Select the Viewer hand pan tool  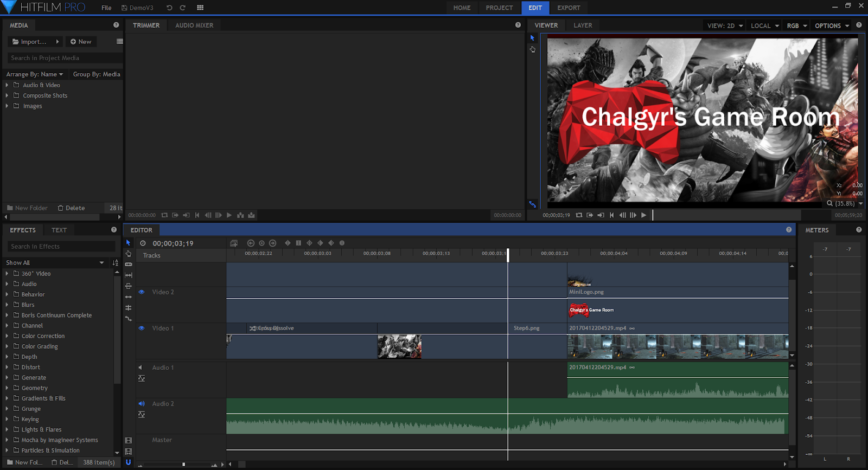coord(532,49)
